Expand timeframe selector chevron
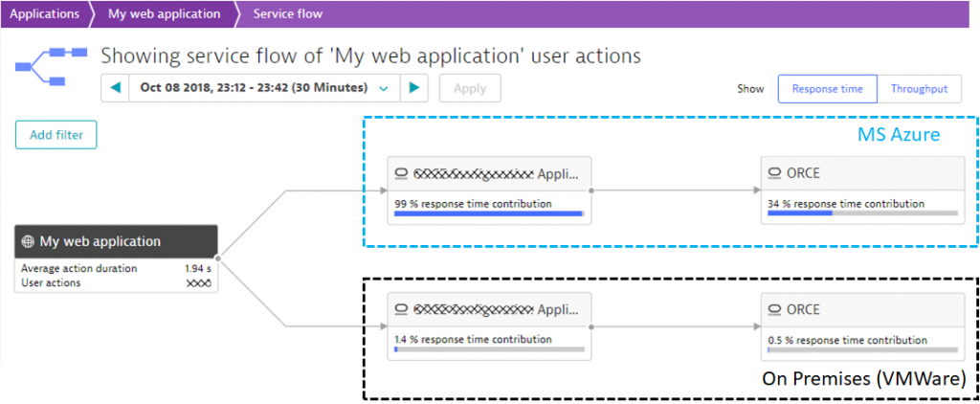 [x=384, y=89]
